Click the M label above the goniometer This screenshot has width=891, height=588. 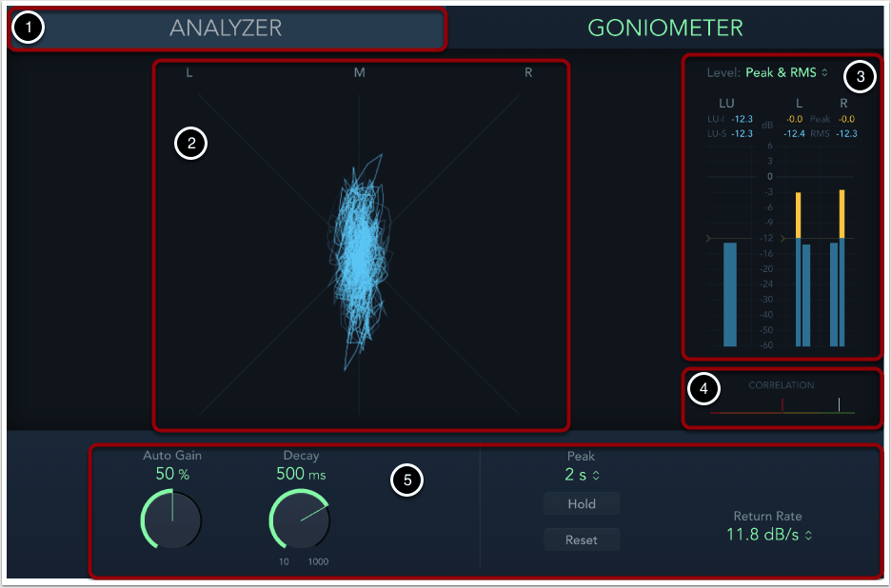click(x=359, y=72)
